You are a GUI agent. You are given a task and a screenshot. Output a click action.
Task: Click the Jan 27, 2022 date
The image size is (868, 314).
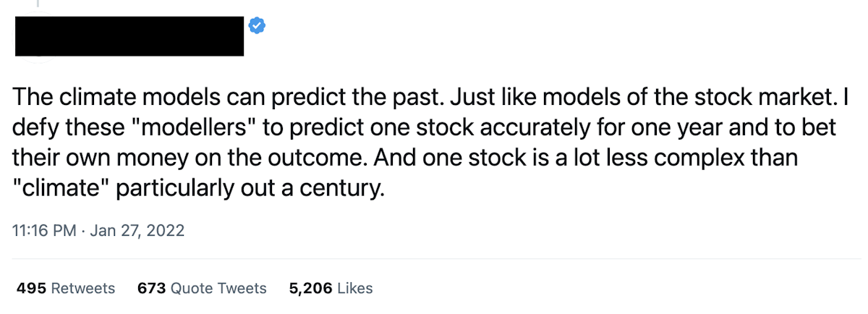pyautogui.click(x=137, y=231)
